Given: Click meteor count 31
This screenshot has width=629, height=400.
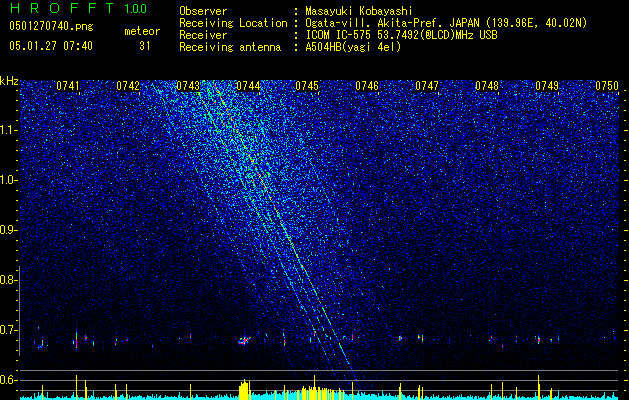Looking at the screenshot, I should pos(144,46).
